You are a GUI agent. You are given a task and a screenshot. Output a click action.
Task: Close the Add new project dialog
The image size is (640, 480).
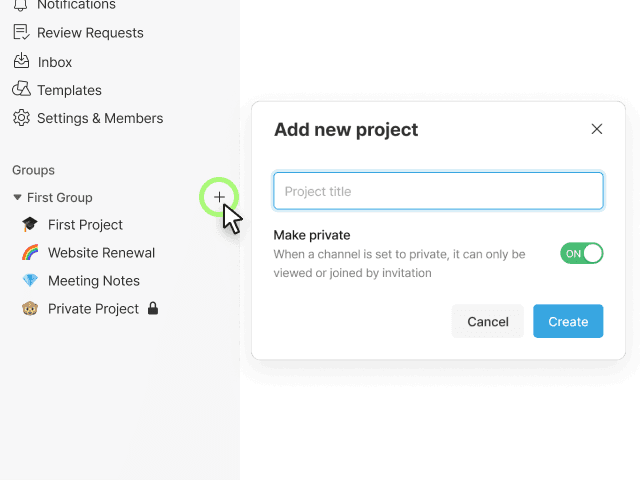click(597, 129)
